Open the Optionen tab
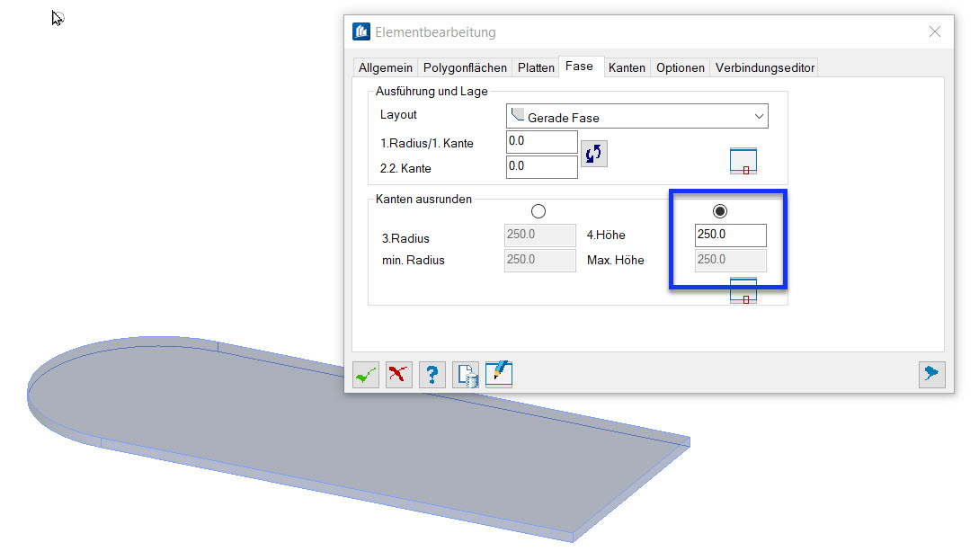Screen dimensions: 979x560 [x=680, y=67]
